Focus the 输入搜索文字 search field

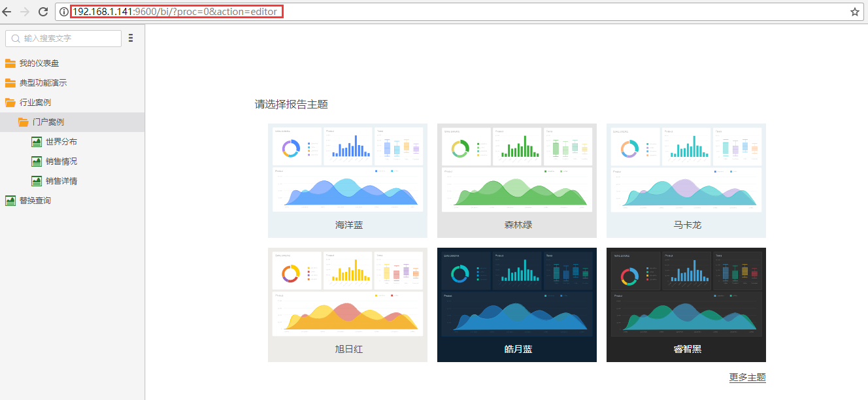click(63, 39)
